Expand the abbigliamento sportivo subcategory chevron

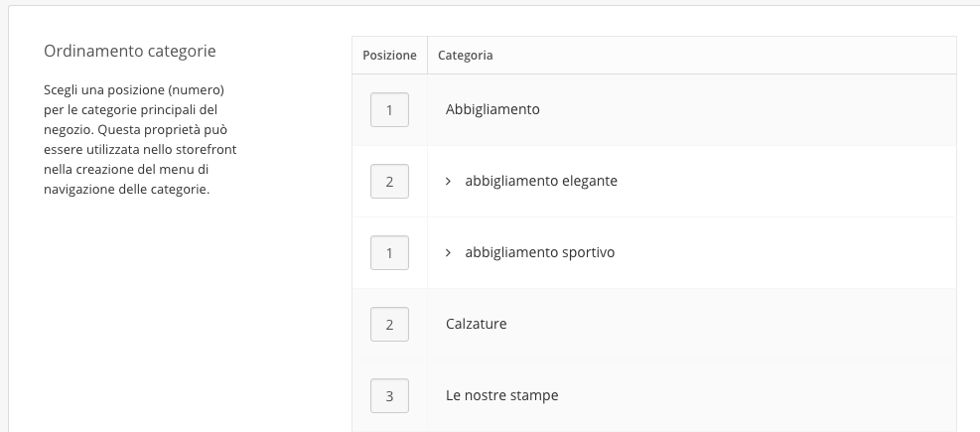pos(449,253)
